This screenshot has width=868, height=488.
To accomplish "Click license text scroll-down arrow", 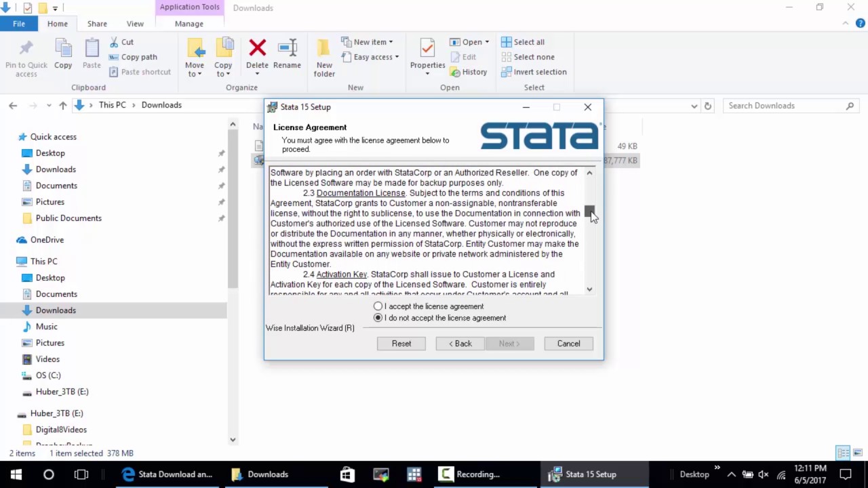I will click(x=589, y=289).
